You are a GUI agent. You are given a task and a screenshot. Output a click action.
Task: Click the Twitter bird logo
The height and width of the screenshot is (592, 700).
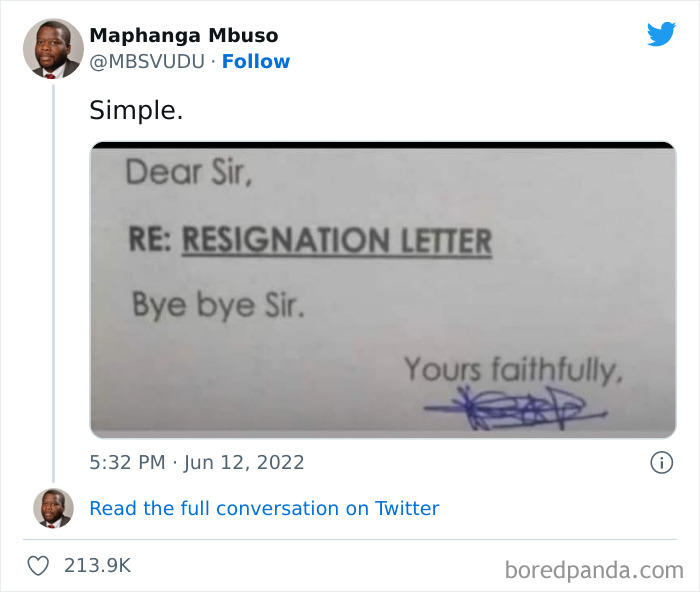click(x=661, y=34)
